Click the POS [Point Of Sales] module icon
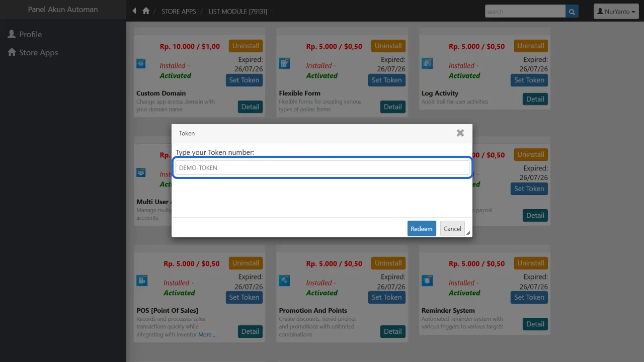This screenshot has width=644, height=362. tap(142, 281)
